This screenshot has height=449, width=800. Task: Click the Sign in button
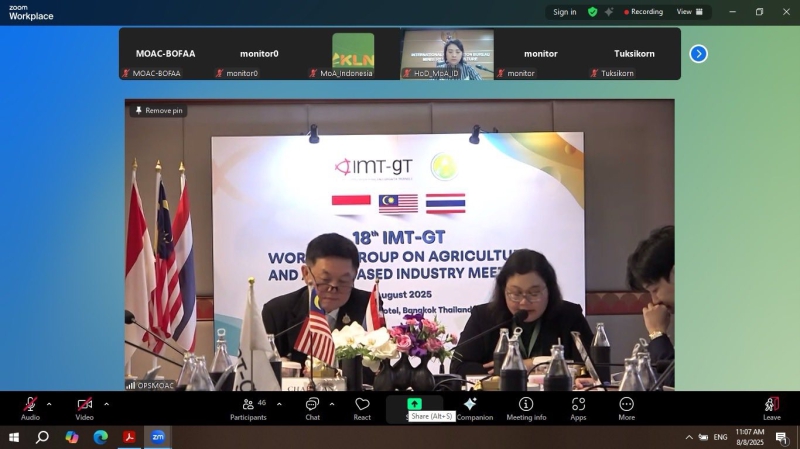click(x=565, y=12)
